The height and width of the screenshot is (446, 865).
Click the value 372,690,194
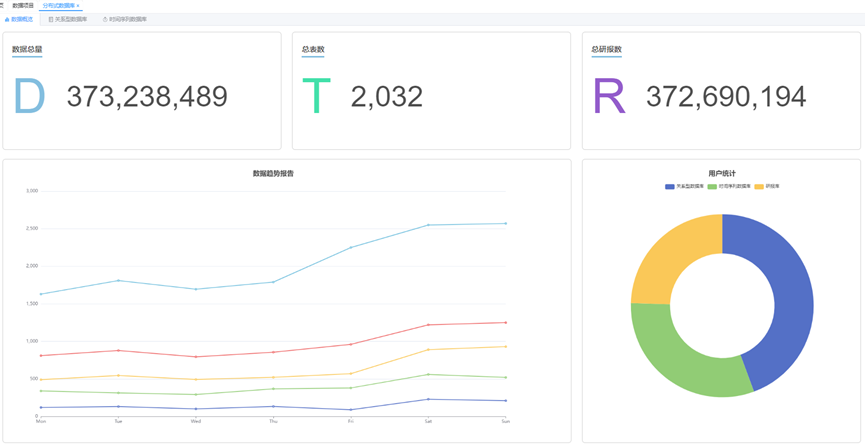pyautogui.click(x=726, y=97)
